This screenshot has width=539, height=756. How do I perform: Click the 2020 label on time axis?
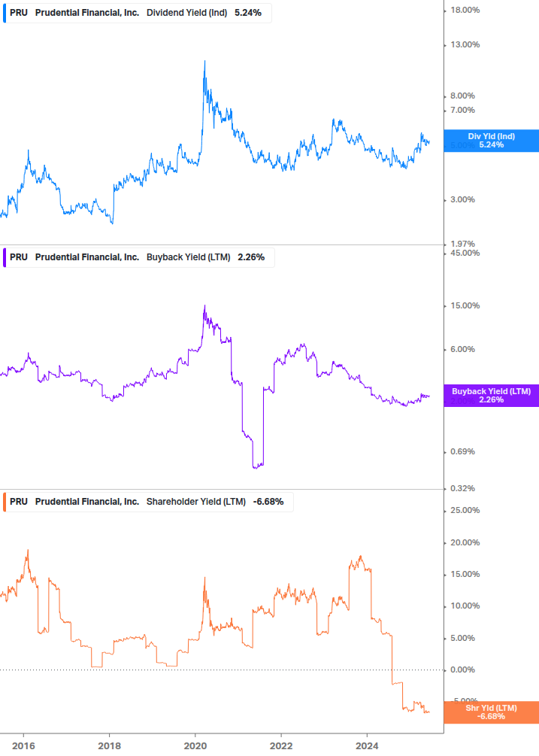tap(195, 746)
